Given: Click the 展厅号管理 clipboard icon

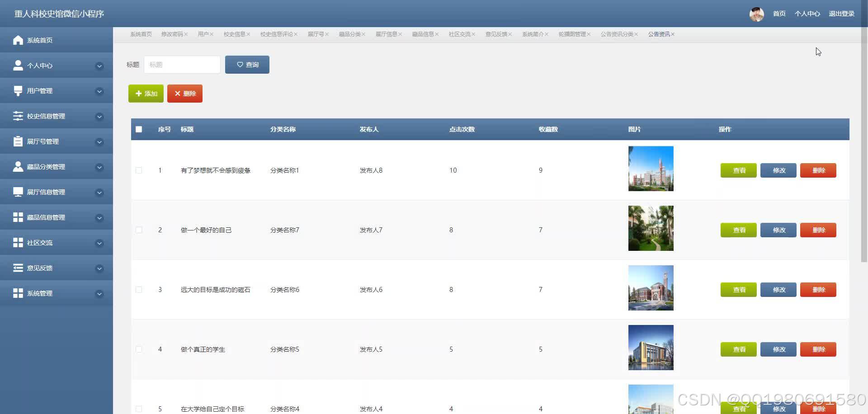Looking at the screenshot, I should click(x=18, y=141).
